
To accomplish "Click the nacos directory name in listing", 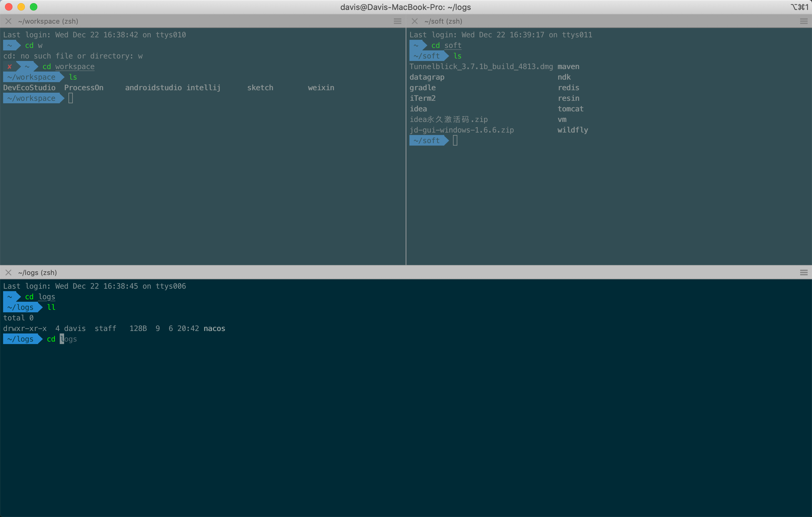I will pyautogui.click(x=214, y=328).
